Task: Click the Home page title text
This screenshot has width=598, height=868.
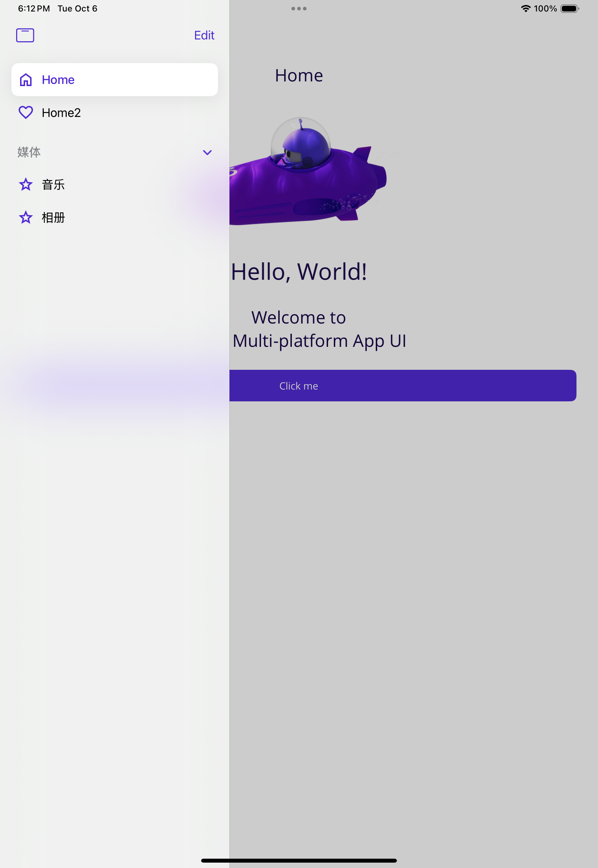Action: pyautogui.click(x=299, y=75)
